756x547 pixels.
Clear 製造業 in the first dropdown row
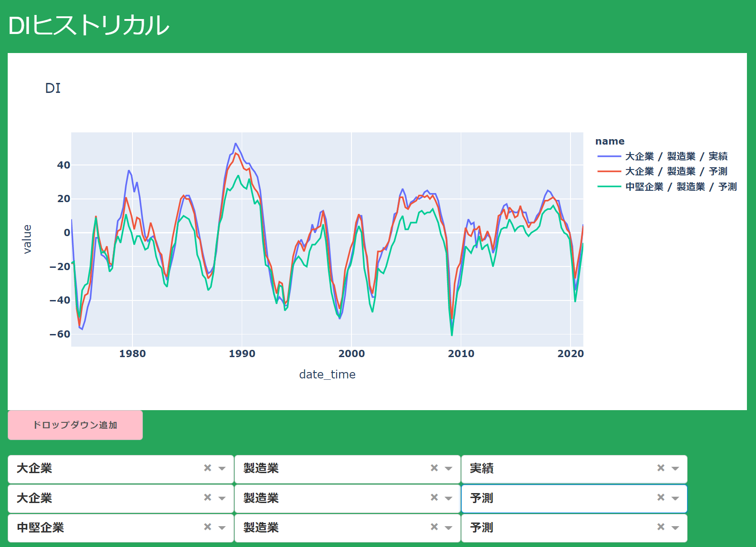pyautogui.click(x=434, y=468)
